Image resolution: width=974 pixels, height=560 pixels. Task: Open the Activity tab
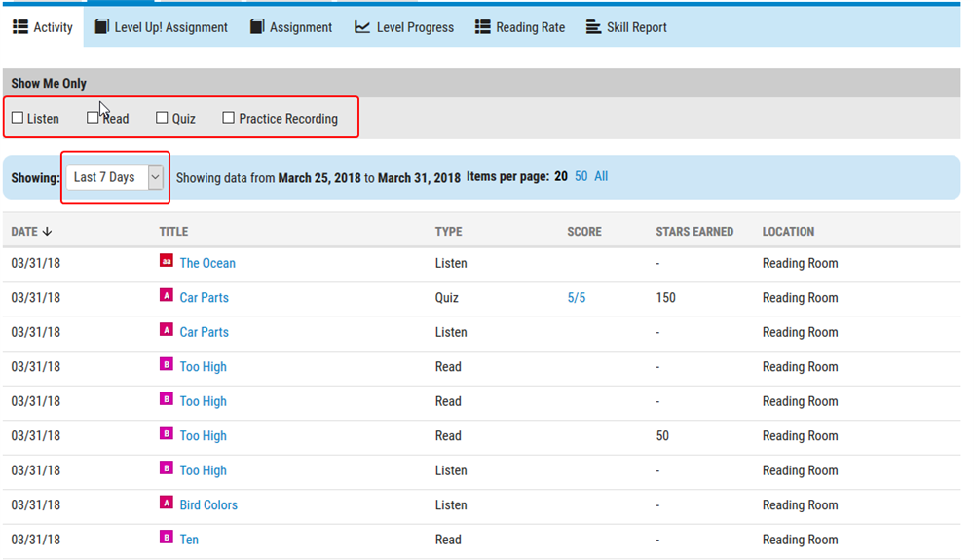(43, 27)
